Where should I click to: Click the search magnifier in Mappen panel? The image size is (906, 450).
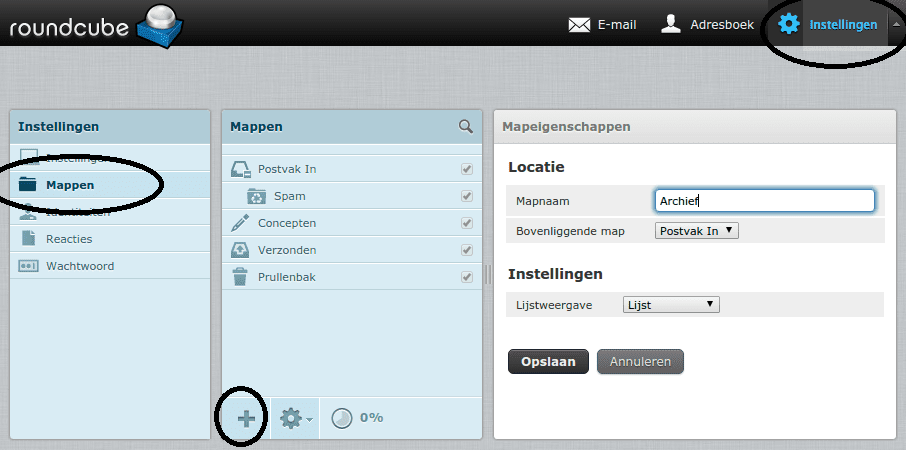point(465,127)
